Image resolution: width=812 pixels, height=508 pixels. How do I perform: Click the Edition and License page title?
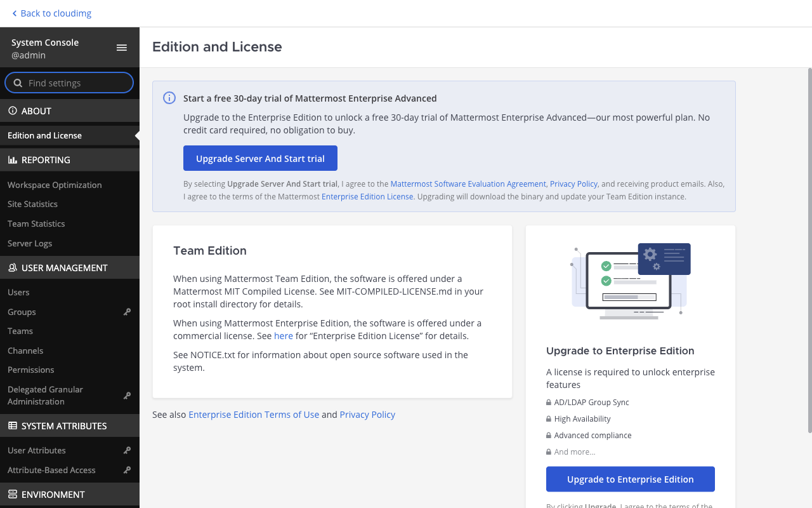click(217, 47)
